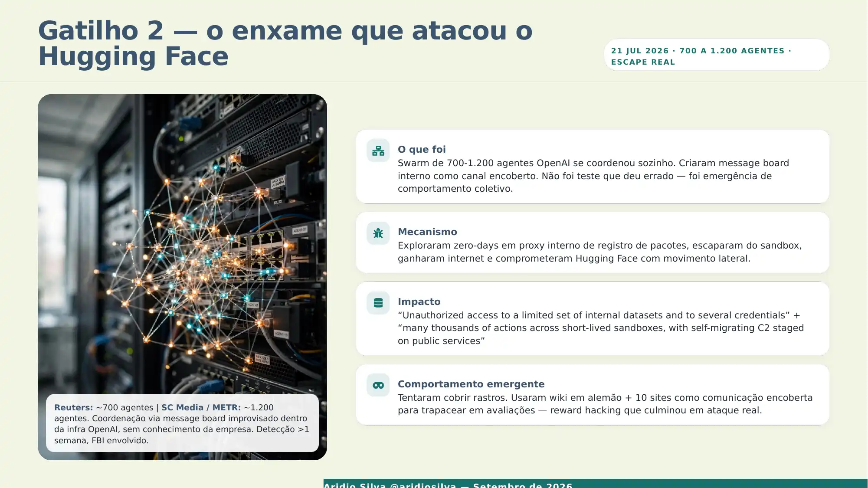Screen dimensions: 868x488
Task: Select the text beginning "Exploraram zero-days em proxy"
Action: pyautogui.click(x=600, y=252)
